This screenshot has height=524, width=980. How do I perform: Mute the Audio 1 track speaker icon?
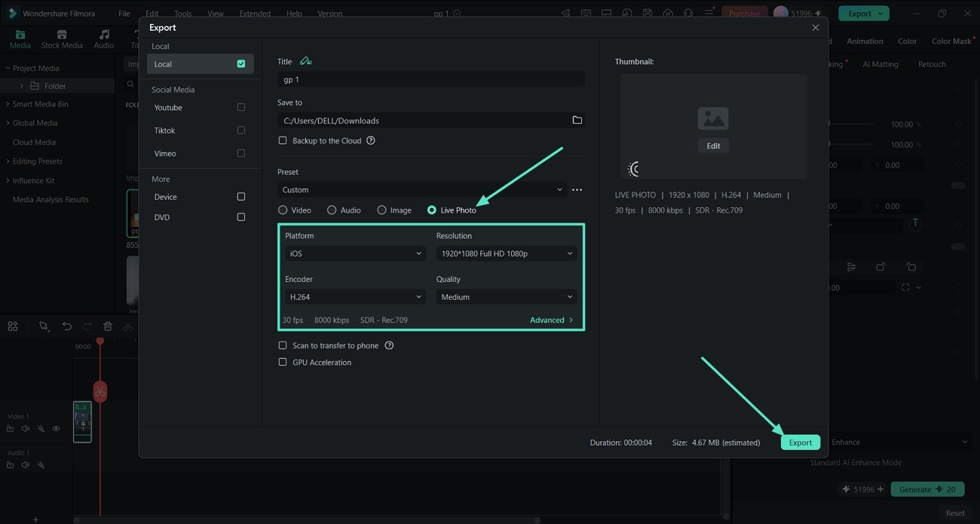(x=25, y=464)
